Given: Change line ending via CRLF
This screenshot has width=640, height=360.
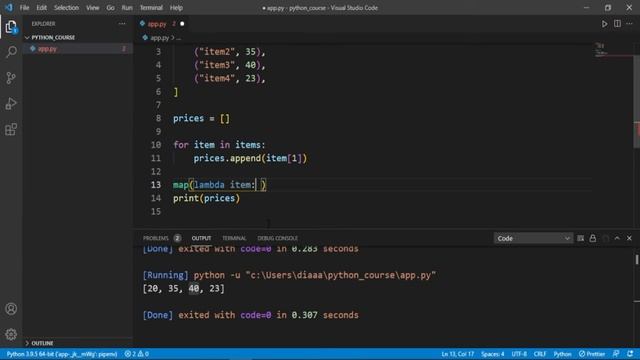Looking at the screenshot, I should click(x=540, y=354).
